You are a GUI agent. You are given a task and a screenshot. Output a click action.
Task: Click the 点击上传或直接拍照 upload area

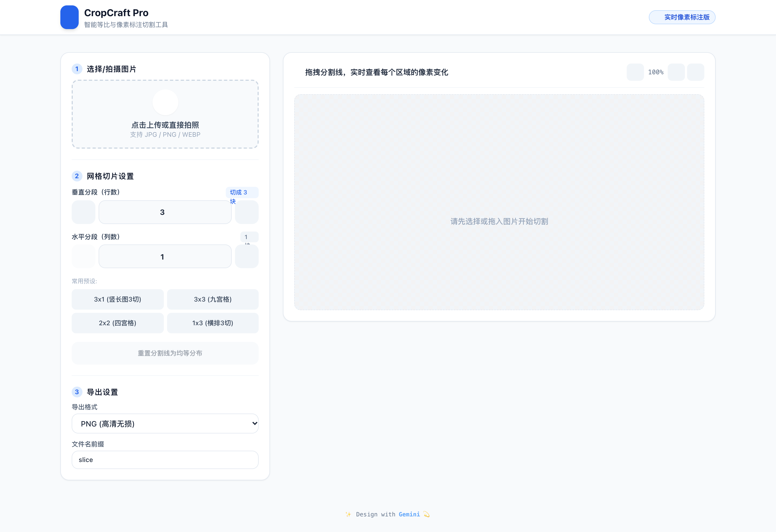pyautogui.click(x=165, y=114)
